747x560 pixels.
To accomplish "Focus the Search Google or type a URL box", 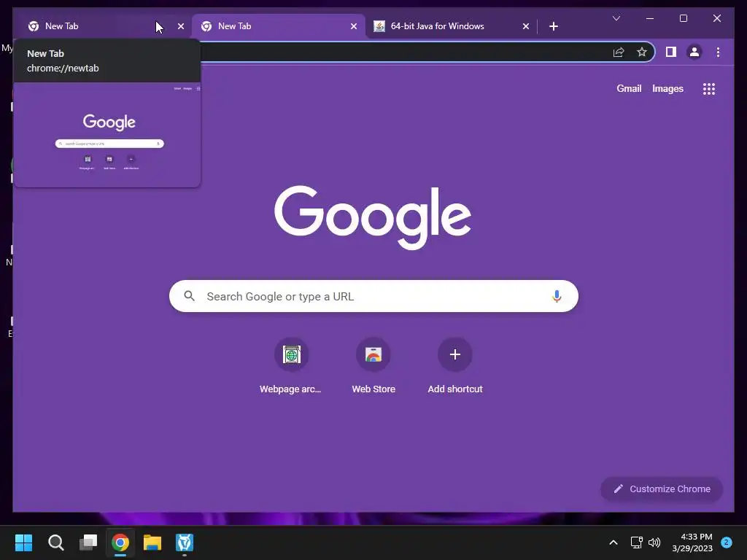I will [x=374, y=296].
